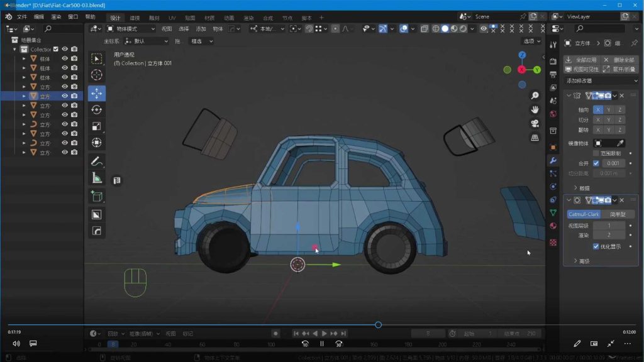
Task: Hide the Collection using its eye icon
Action: 65,49
